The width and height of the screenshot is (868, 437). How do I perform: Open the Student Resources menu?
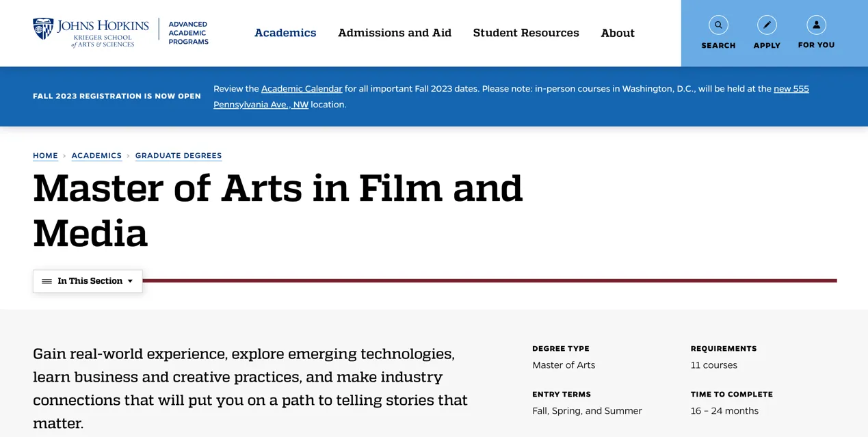[x=526, y=33]
